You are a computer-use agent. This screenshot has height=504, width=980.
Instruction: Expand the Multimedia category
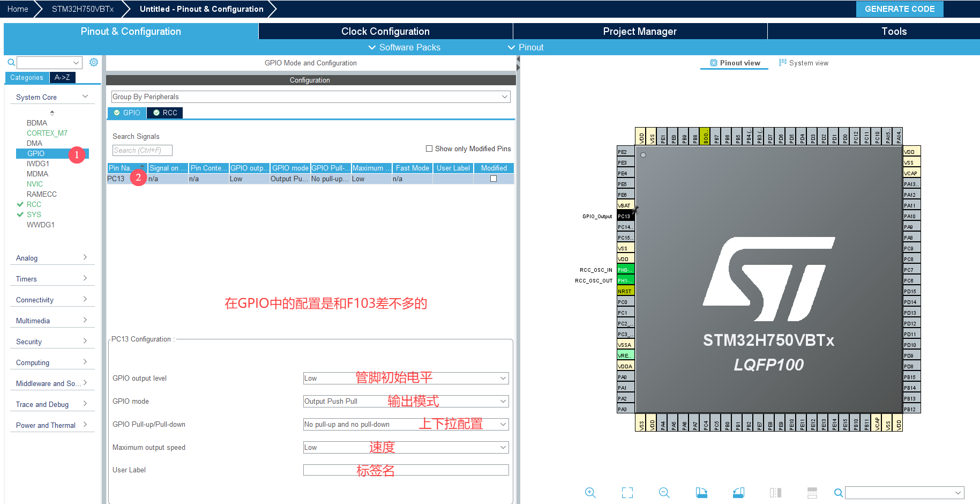(52, 321)
